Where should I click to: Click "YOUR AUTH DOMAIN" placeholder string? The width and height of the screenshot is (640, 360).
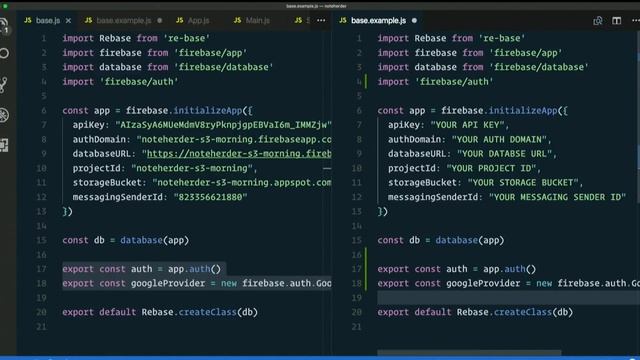(x=499, y=140)
